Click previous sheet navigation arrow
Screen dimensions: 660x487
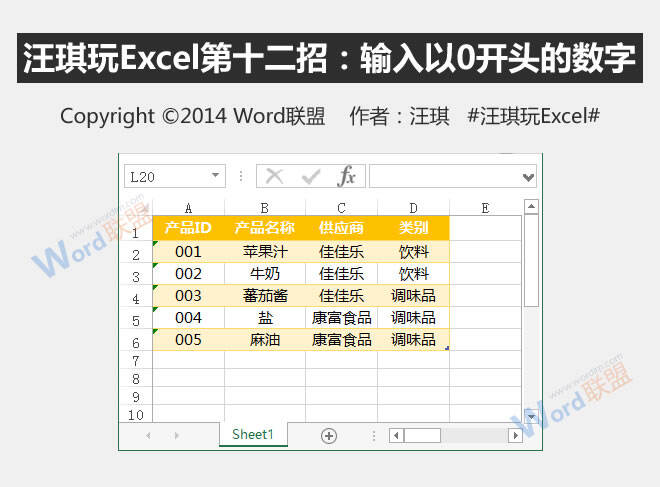click(149, 436)
